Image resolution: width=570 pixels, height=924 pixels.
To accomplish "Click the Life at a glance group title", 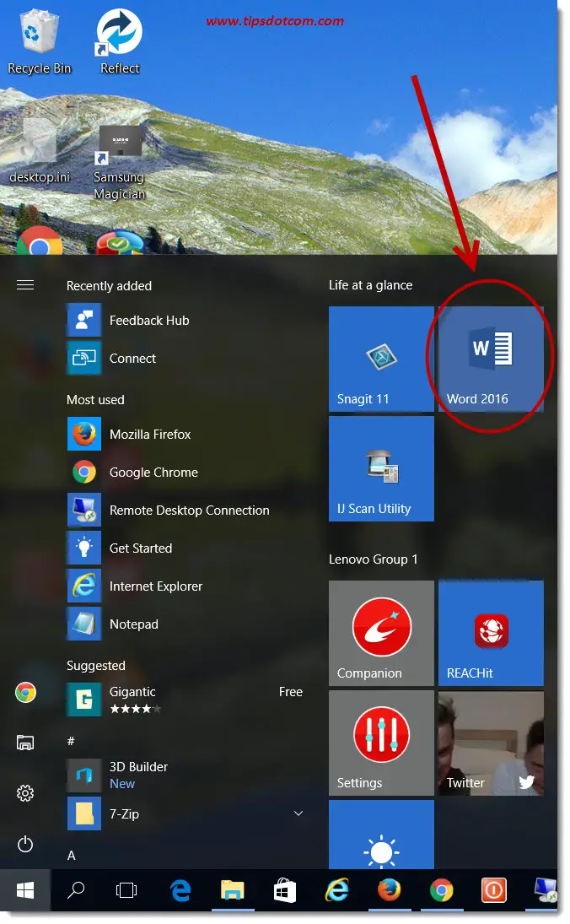I will tap(370, 285).
